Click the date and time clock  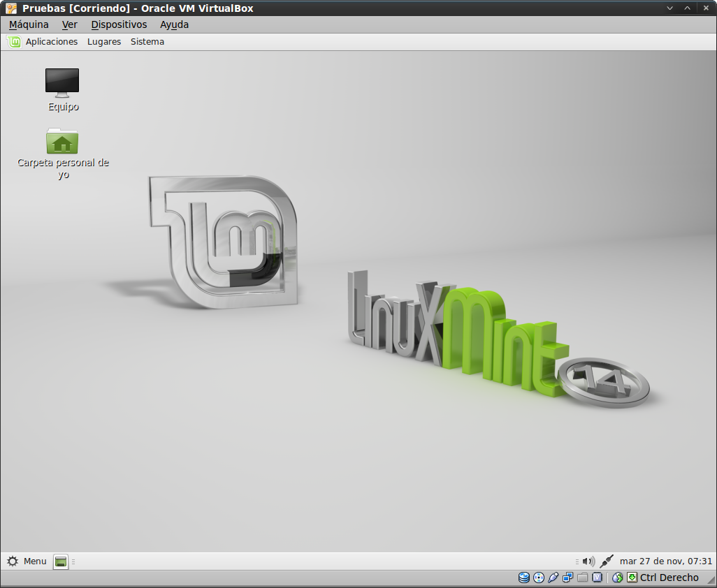(x=666, y=561)
